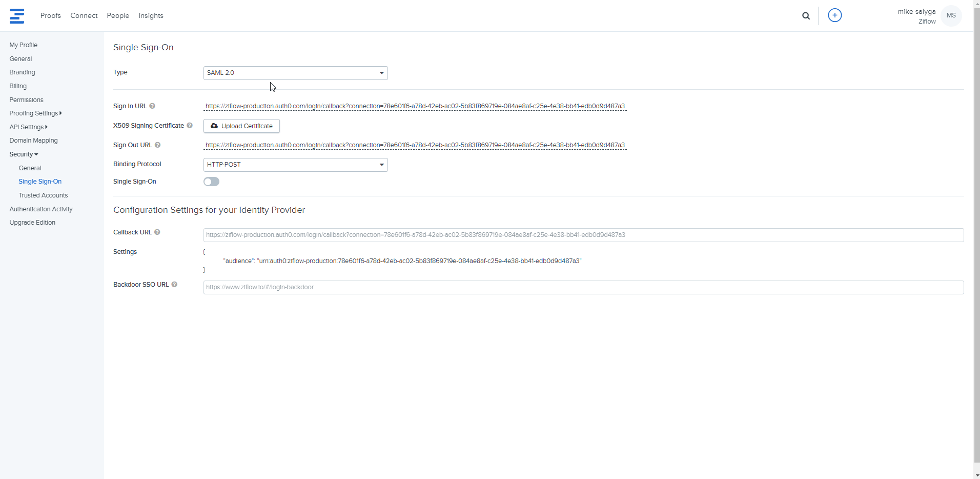This screenshot has width=980, height=479.
Task: Open the HTTP-POST Binding Protocol dropdown
Action: (295, 165)
